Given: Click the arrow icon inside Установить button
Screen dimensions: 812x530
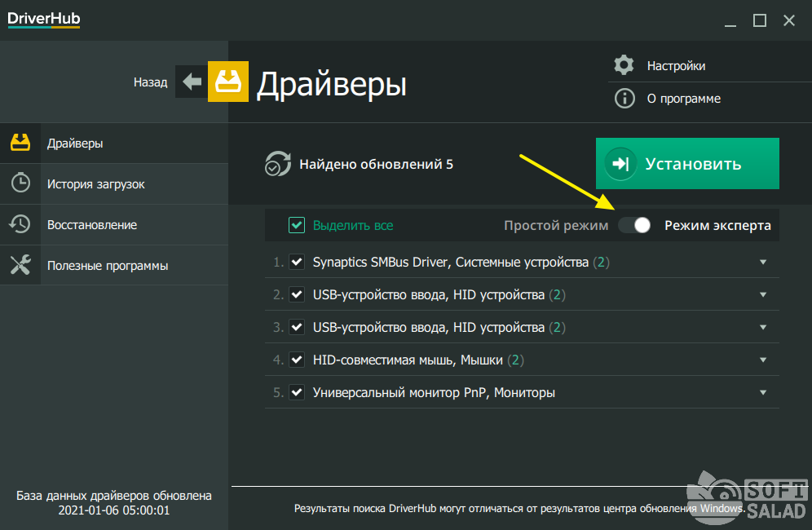Looking at the screenshot, I should tap(620, 164).
